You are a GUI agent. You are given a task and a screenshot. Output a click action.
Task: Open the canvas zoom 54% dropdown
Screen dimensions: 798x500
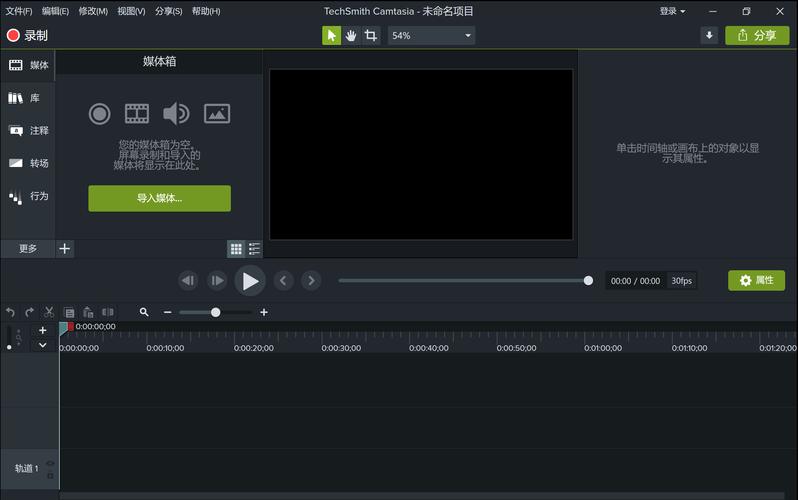tap(431, 36)
